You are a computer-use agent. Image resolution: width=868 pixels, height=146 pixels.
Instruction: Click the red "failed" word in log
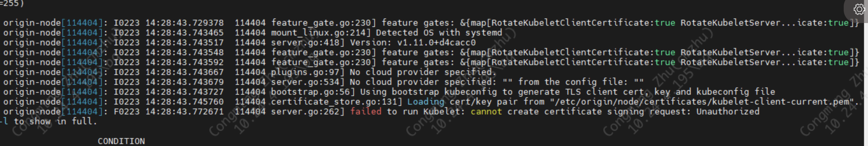point(366,111)
